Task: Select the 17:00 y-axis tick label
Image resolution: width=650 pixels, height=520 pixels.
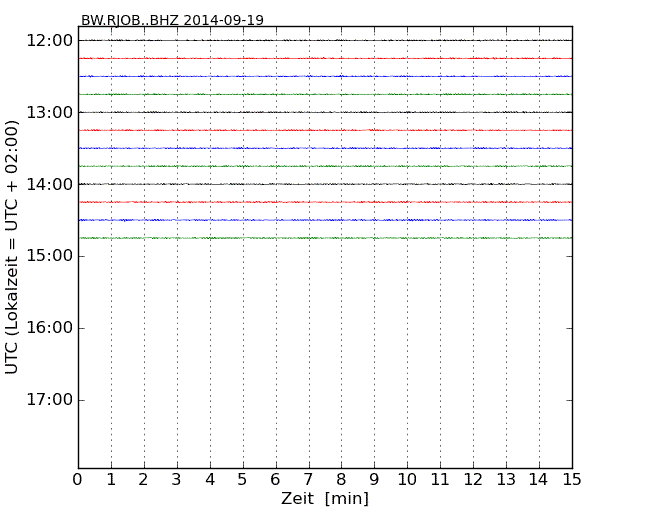Action: coord(50,400)
